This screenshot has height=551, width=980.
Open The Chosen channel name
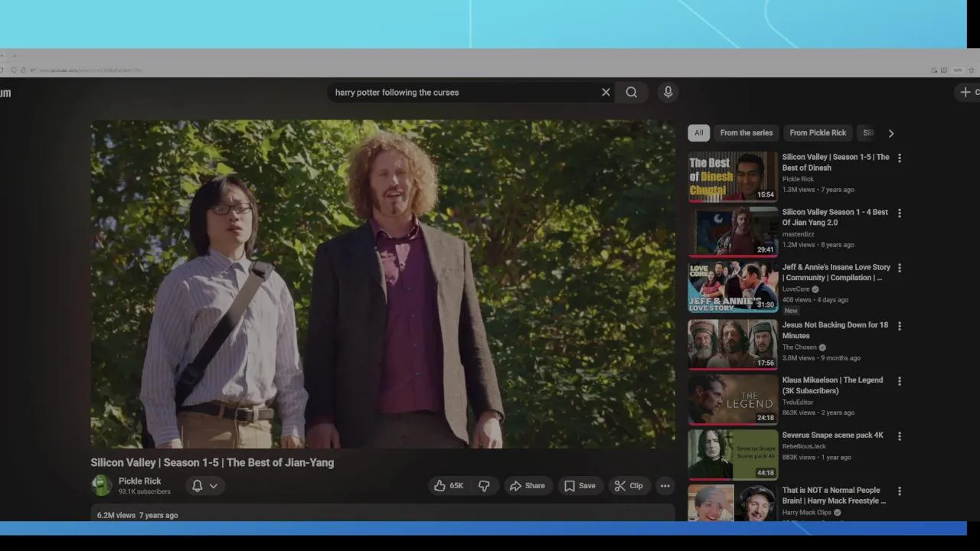tap(799, 347)
